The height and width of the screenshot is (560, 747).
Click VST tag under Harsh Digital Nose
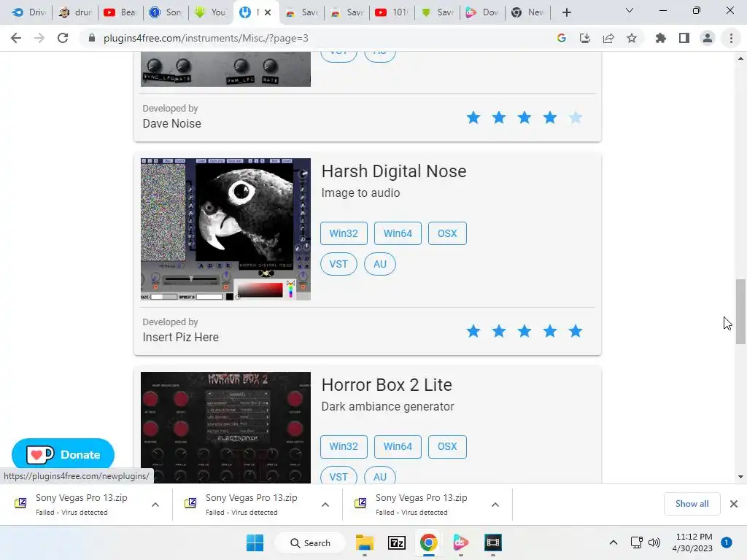click(338, 264)
